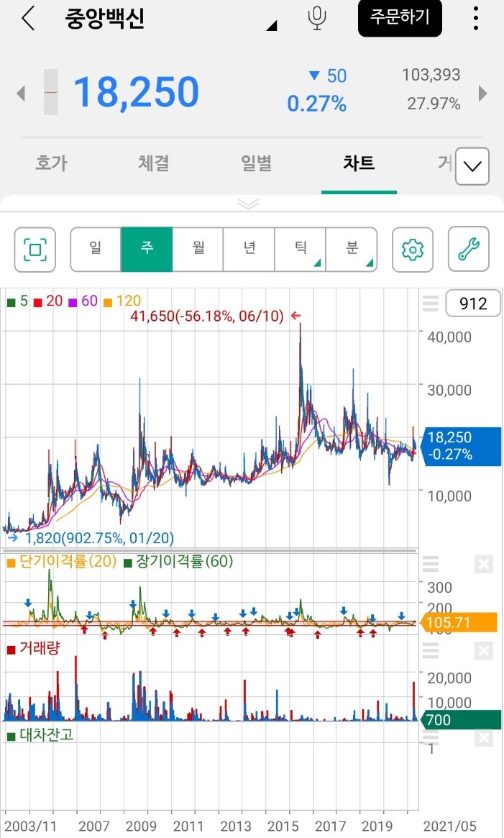Select weekly 주 chart period
Viewport: 504px width, 838px height.
coord(147,250)
